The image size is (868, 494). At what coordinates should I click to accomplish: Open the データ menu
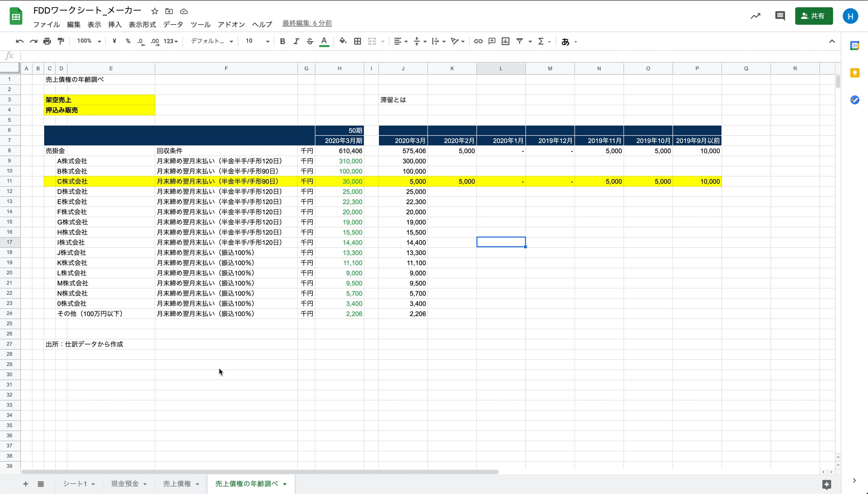click(x=173, y=24)
